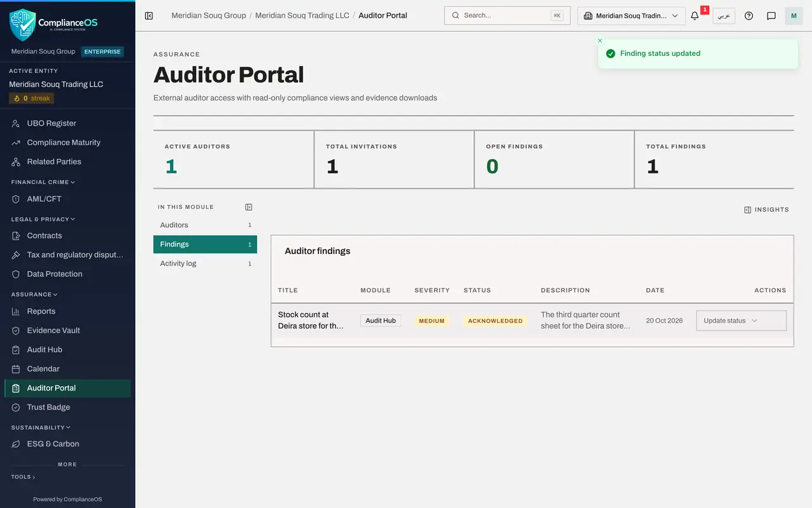Go to Compliance Maturity in sidebar

coord(68,142)
